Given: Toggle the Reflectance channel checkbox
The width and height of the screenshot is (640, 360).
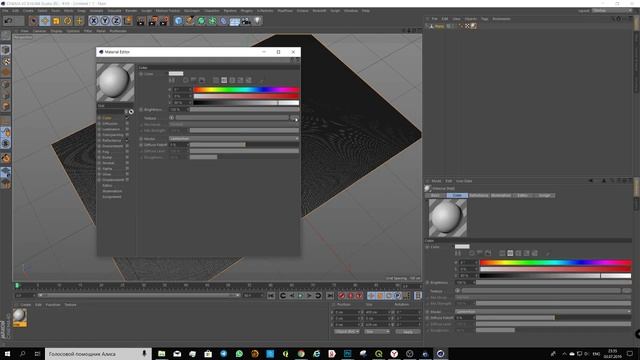Looking at the screenshot, I should coord(127,140).
